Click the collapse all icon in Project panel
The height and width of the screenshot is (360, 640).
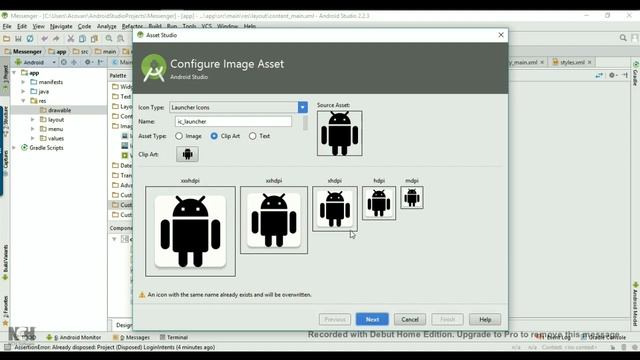coord(74,62)
